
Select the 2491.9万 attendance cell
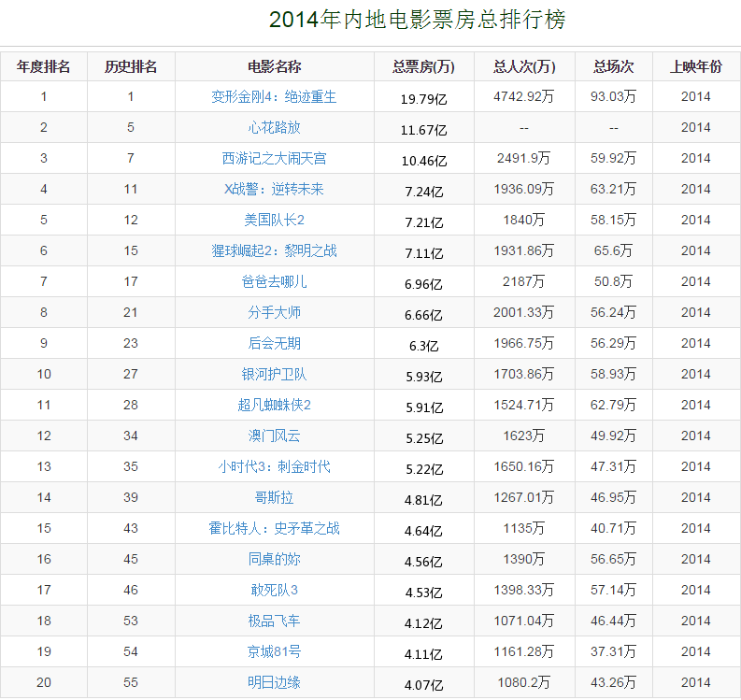click(x=524, y=158)
